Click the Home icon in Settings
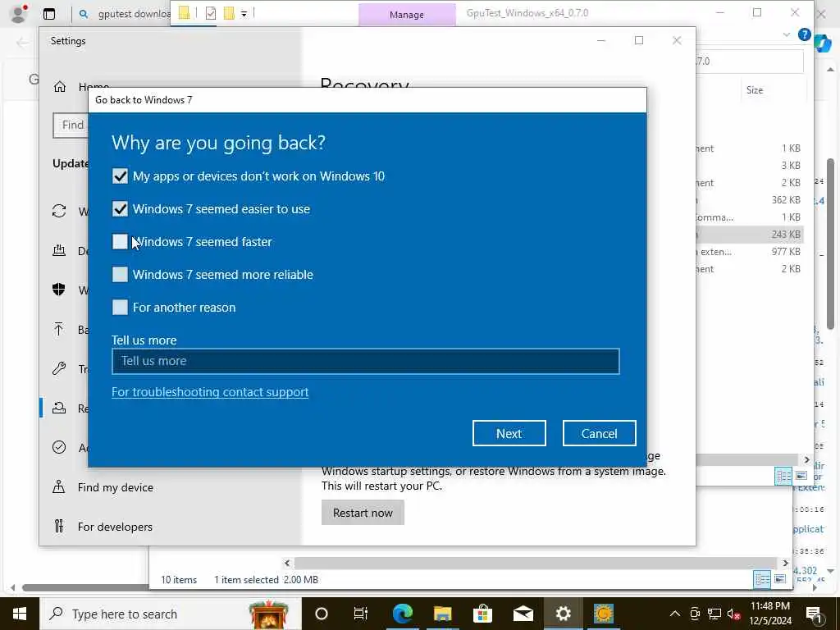The height and width of the screenshot is (630, 840). pyautogui.click(x=60, y=86)
